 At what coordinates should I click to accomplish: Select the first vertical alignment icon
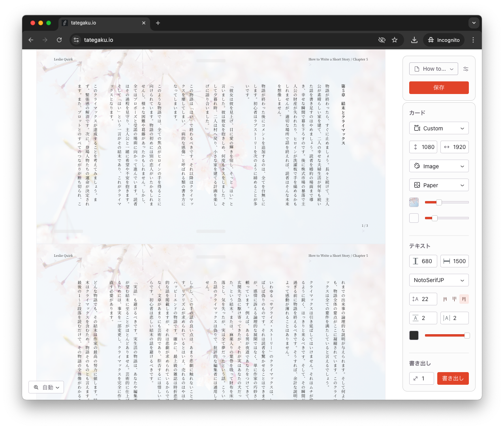[x=444, y=299]
